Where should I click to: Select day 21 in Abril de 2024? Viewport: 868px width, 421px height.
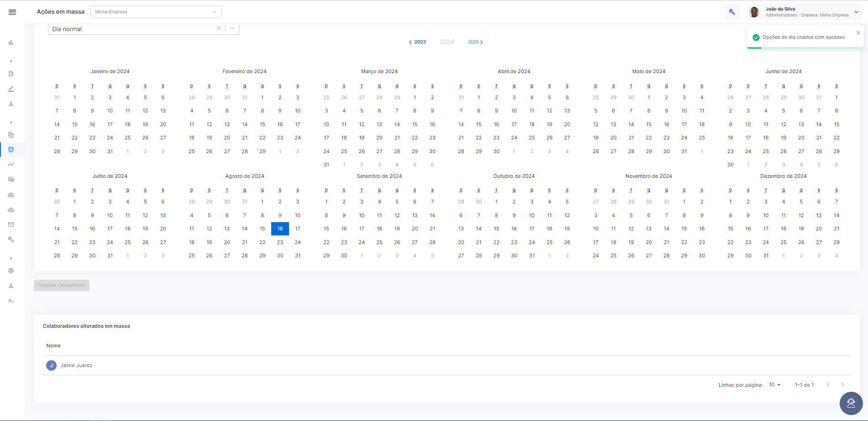pyautogui.click(x=461, y=138)
